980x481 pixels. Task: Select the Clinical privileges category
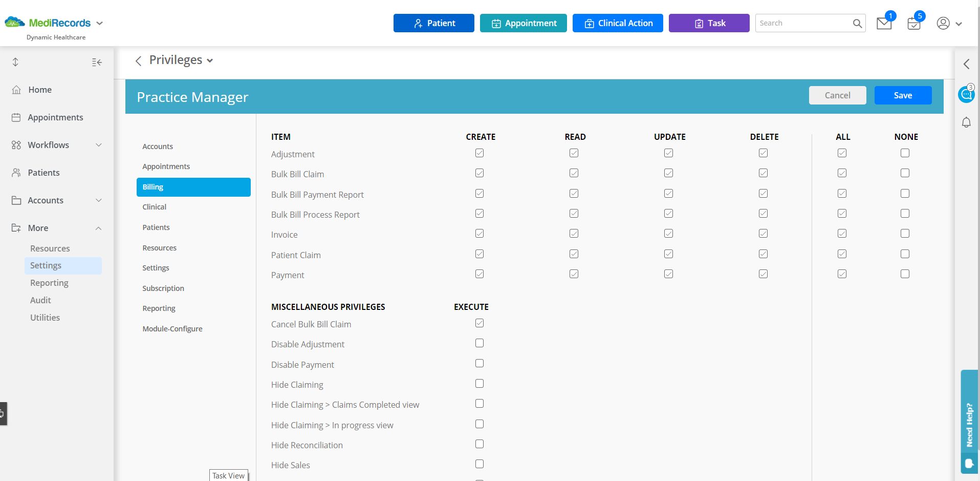[x=155, y=207]
